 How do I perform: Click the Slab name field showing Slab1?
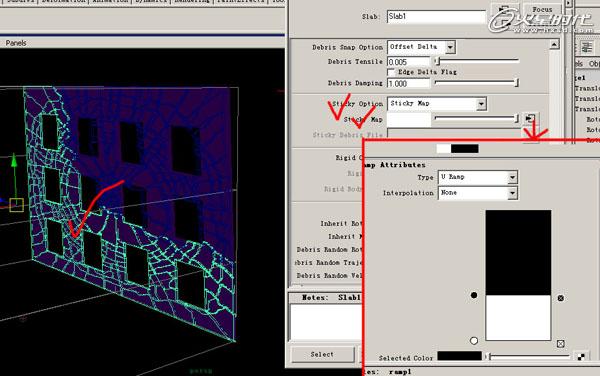pyautogui.click(x=436, y=16)
